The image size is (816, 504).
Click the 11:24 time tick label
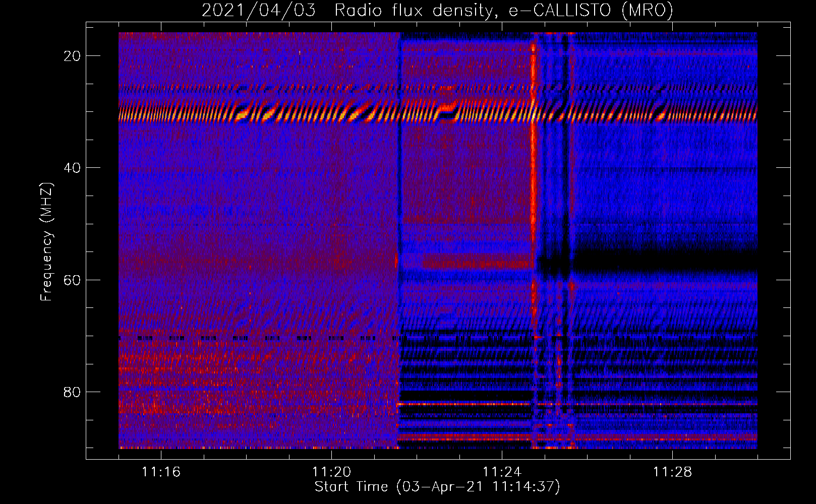pyautogui.click(x=502, y=472)
